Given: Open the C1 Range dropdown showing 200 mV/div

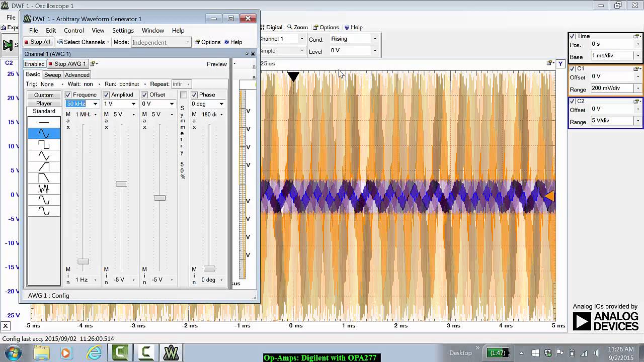Looking at the screenshot, I should coord(638,88).
